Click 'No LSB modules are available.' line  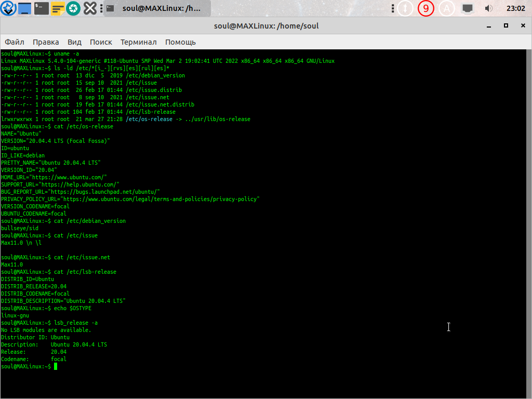point(46,330)
